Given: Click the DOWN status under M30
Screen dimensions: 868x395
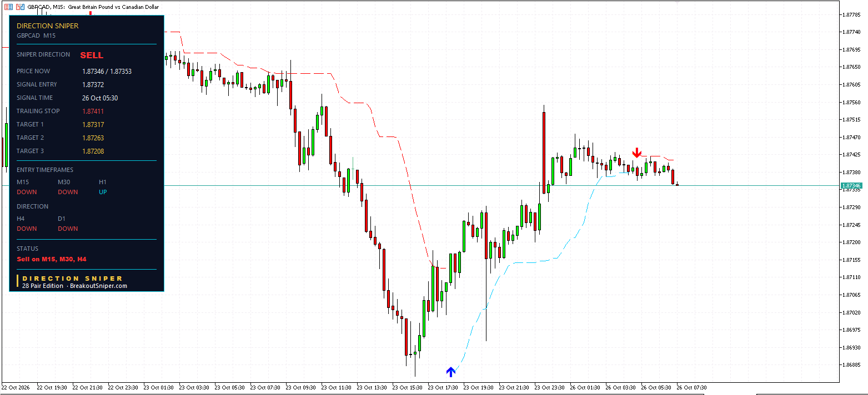Looking at the screenshot, I should (x=68, y=192).
